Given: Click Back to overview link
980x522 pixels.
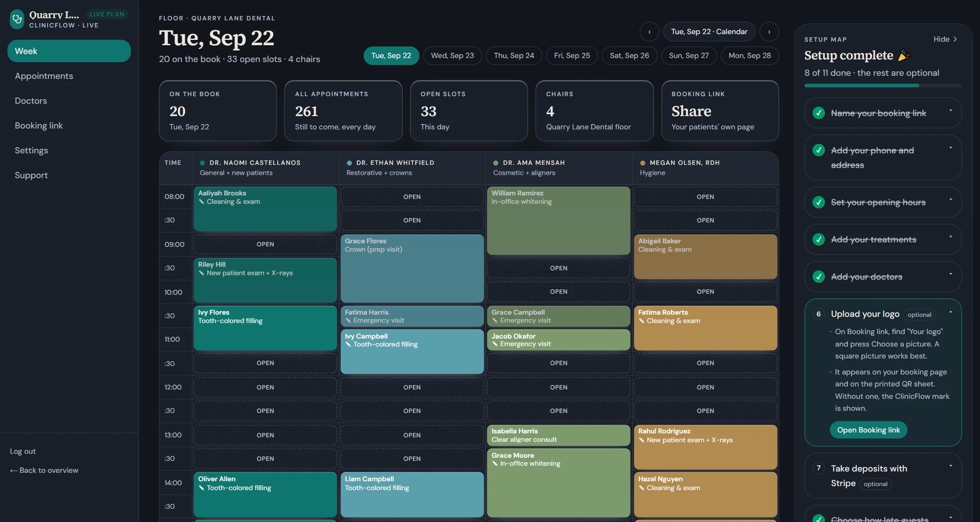Looking at the screenshot, I should tap(44, 470).
